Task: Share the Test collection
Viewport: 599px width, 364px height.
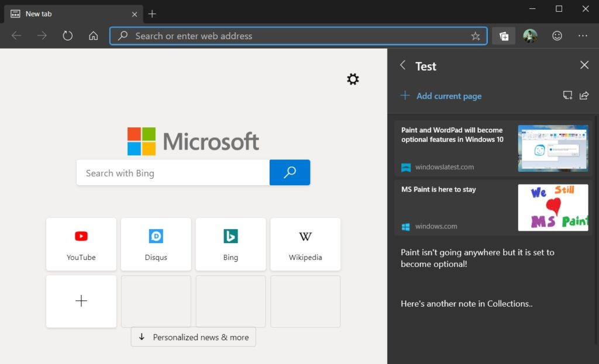Action: pyautogui.click(x=584, y=95)
